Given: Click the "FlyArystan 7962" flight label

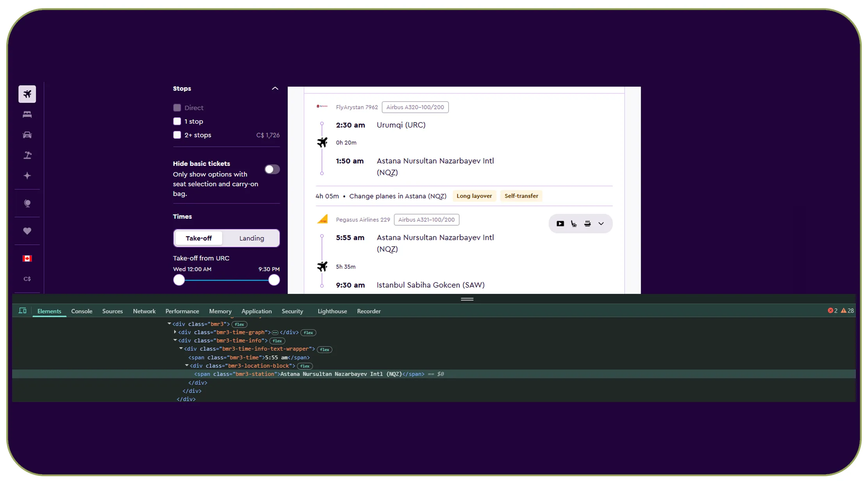Looking at the screenshot, I should [x=357, y=107].
